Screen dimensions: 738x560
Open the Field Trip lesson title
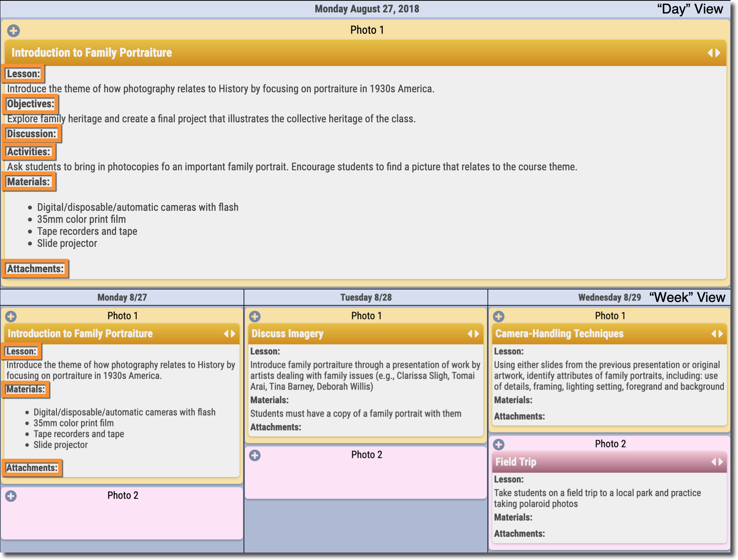point(515,462)
